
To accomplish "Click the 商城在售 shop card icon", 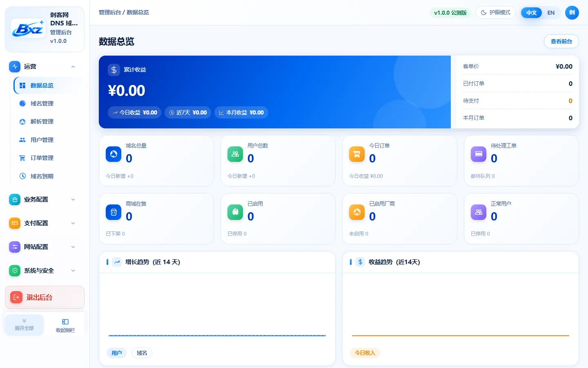I will tap(114, 212).
